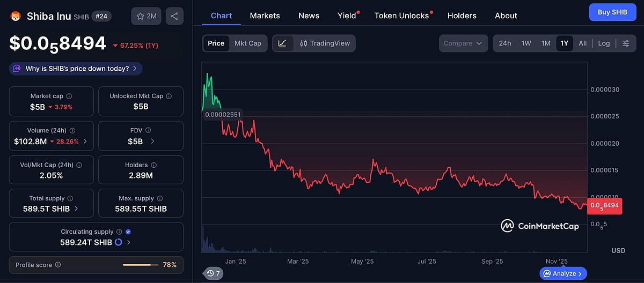The width and height of the screenshot is (644, 283).
Task: Click Profile score info icon
Action: [58, 265]
